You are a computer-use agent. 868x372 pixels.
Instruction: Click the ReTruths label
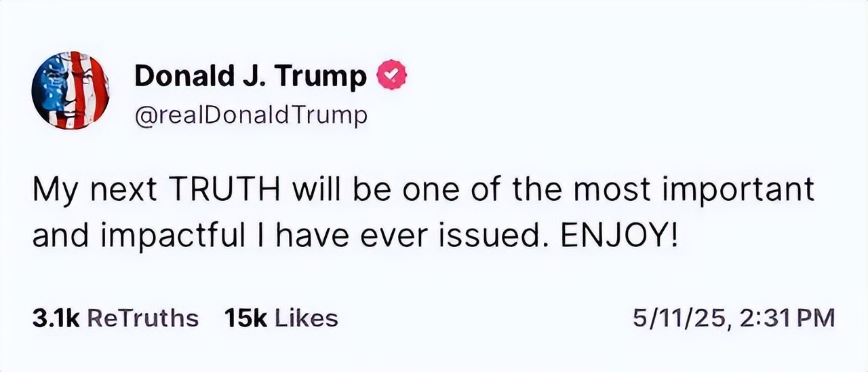tap(143, 318)
